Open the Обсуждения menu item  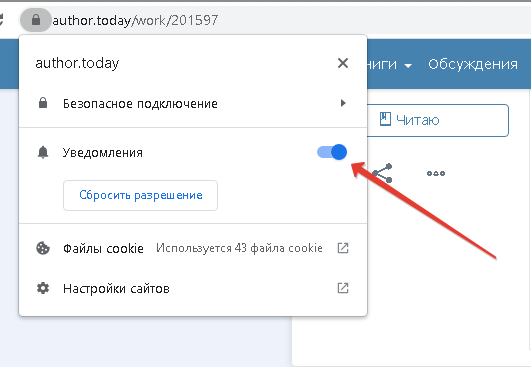click(x=473, y=64)
